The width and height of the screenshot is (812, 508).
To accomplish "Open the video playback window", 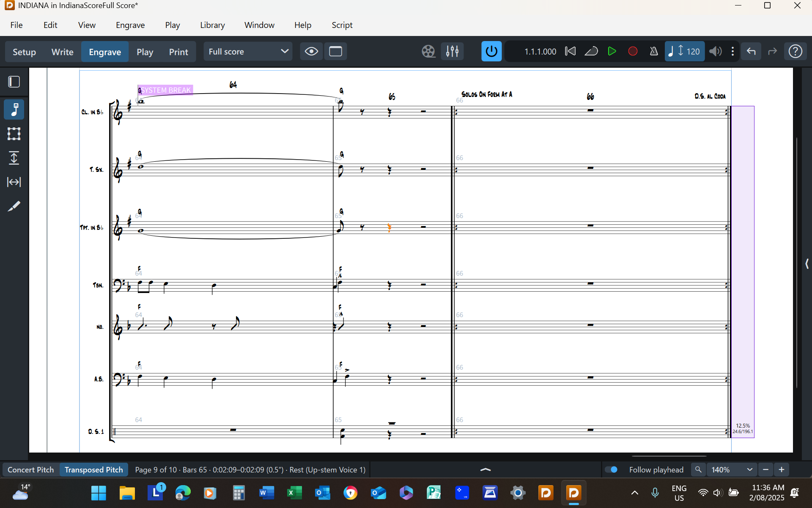I will [428, 51].
